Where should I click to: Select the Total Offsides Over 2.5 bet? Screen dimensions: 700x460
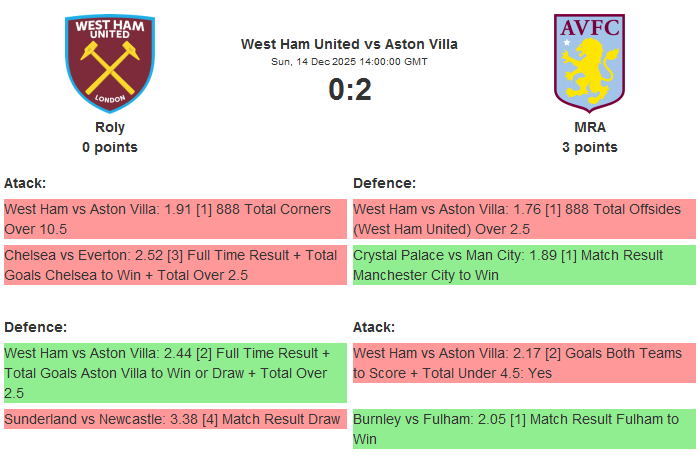[x=524, y=219]
